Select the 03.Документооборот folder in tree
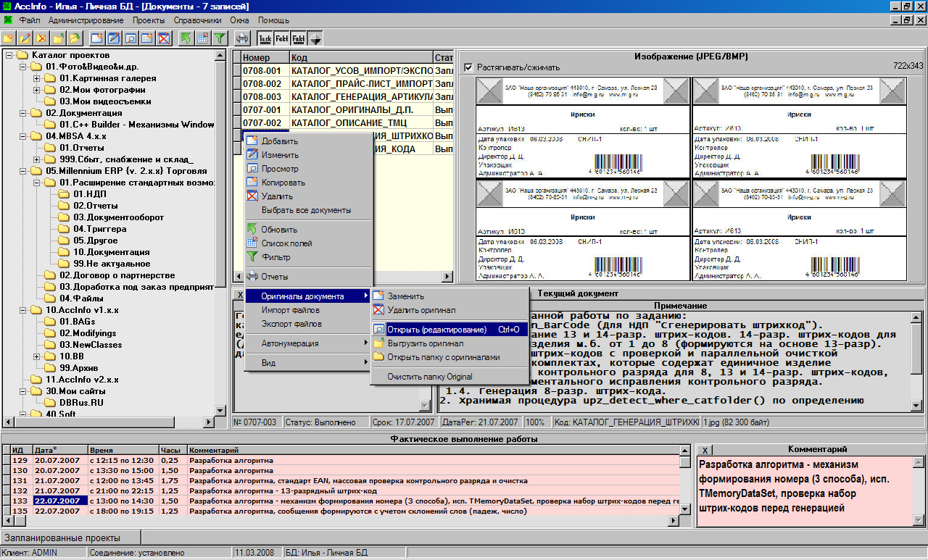The width and height of the screenshot is (928, 560). point(118,217)
